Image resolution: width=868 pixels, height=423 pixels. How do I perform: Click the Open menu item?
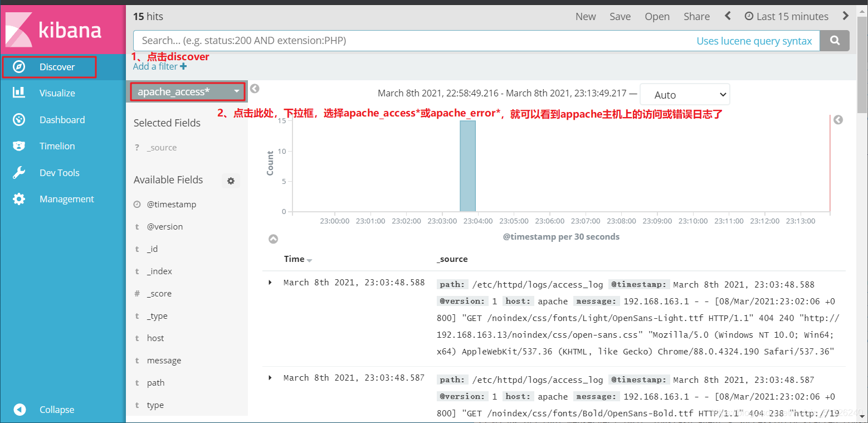[x=657, y=16]
